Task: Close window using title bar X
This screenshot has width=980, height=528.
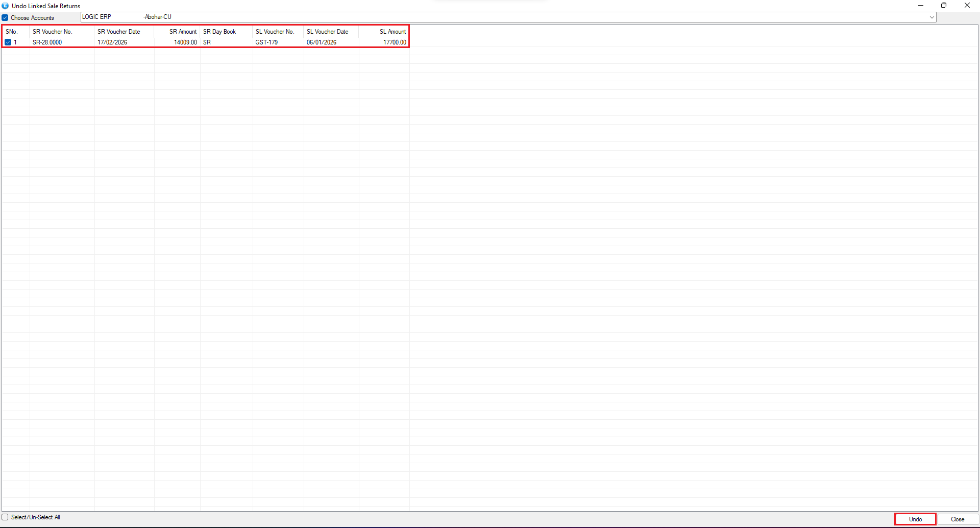Action: click(x=967, y=6)
